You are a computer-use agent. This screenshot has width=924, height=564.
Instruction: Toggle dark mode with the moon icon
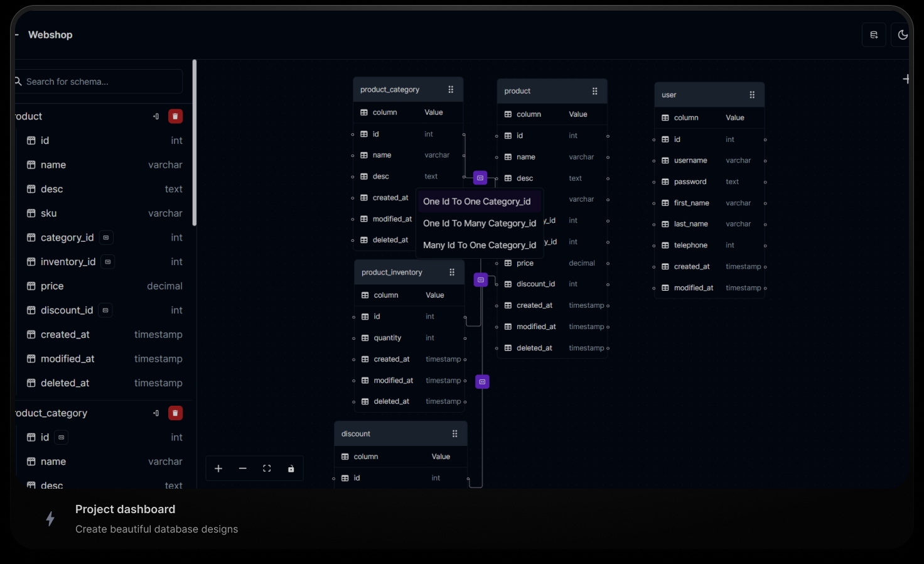pos(903,35)
